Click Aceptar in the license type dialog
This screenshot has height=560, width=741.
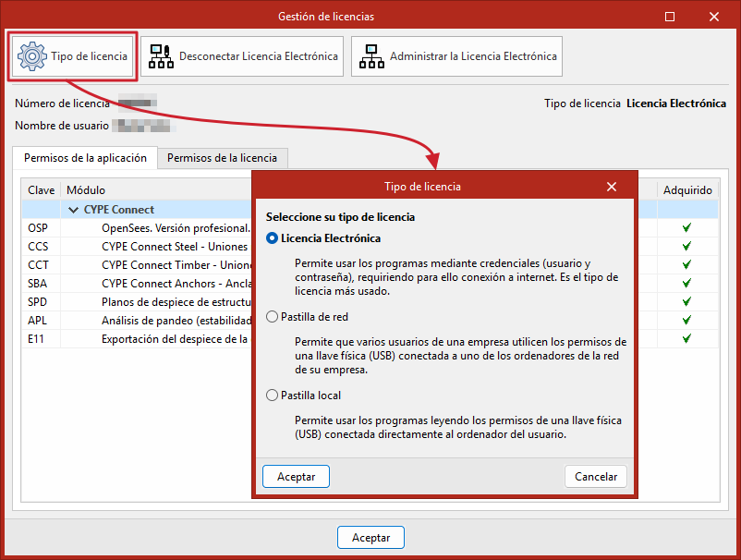(x=296, y=476)
